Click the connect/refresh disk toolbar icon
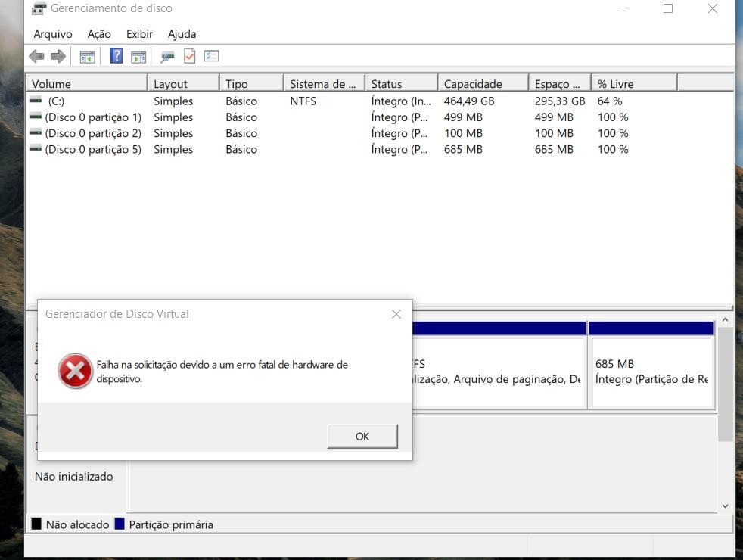The height and width of the screenshot is (560, 743). tap(167, 57)
